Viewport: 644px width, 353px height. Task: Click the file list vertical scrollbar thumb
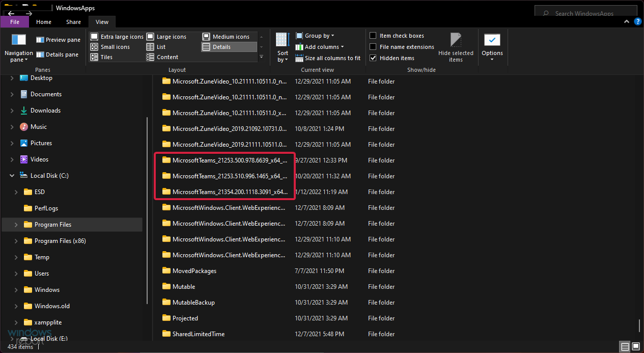pyautogui.click(x=639, y=325)
